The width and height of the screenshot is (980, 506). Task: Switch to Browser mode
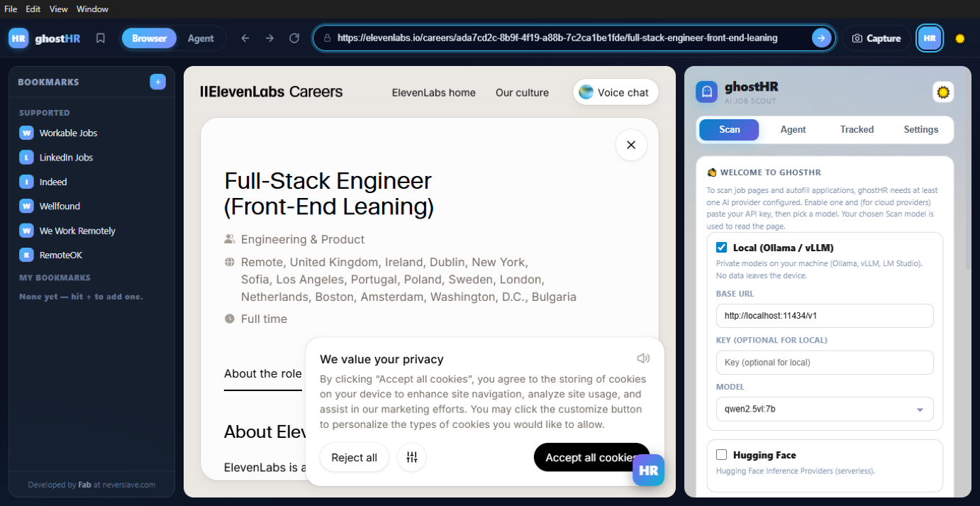coord(149,38)
